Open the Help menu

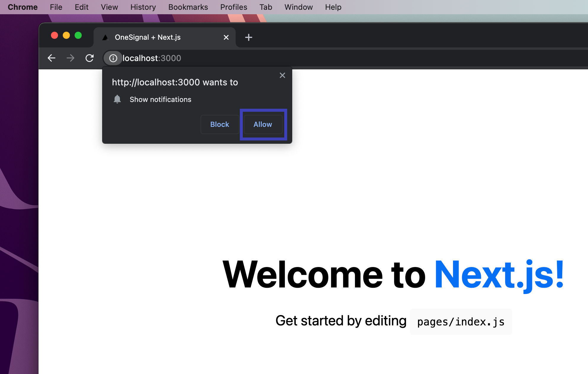[333, 7]
